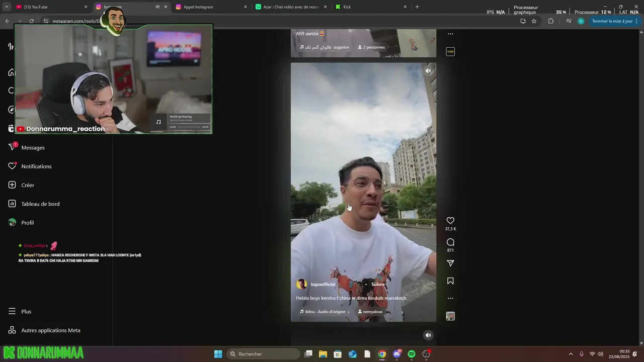Open the tab search dropdown arrow
The width and height of the screenshot is (644, 362).
coord(7,7)
